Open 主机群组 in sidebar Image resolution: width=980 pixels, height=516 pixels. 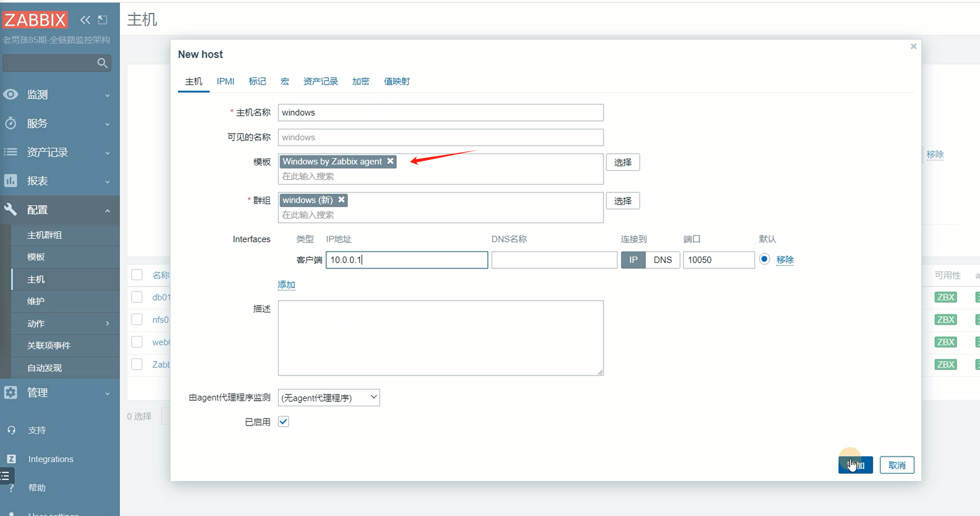[x=44, y=235]
